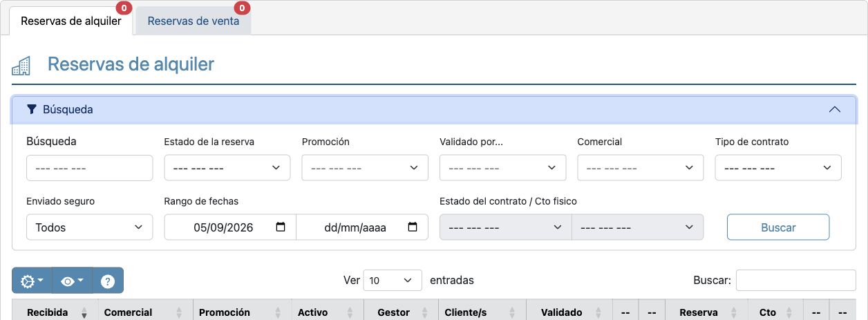Open the Tipo de contrato dropdown
868x320 pixels.
tap(778, 167)
